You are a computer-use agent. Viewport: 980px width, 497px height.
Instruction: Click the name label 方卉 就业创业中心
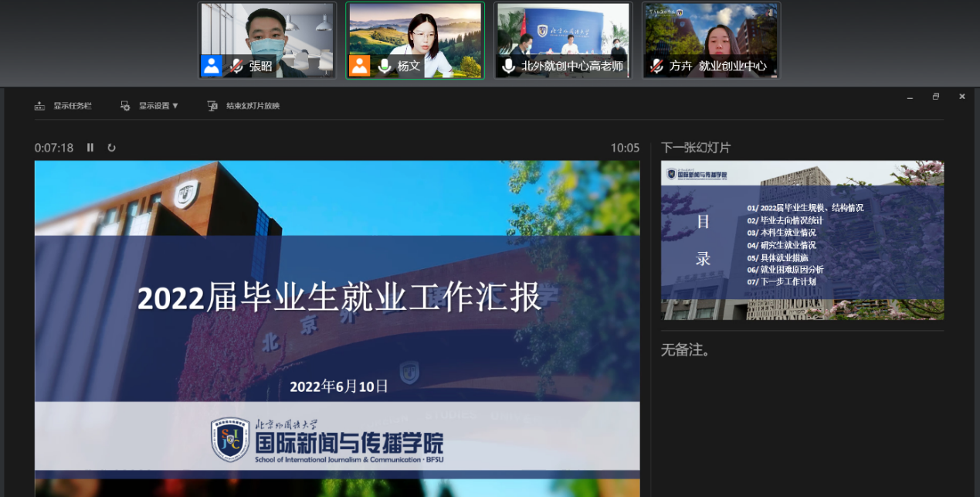[x=718, y=66]
